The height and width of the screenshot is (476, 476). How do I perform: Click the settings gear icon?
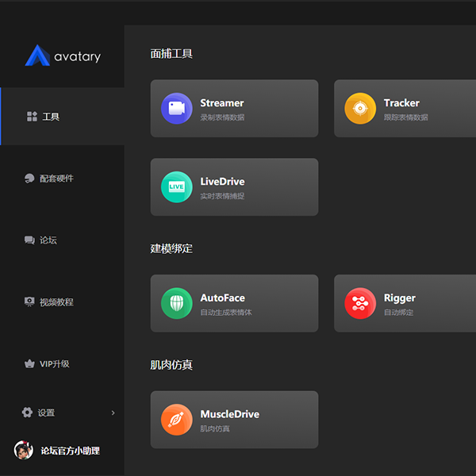pos(27,413)
